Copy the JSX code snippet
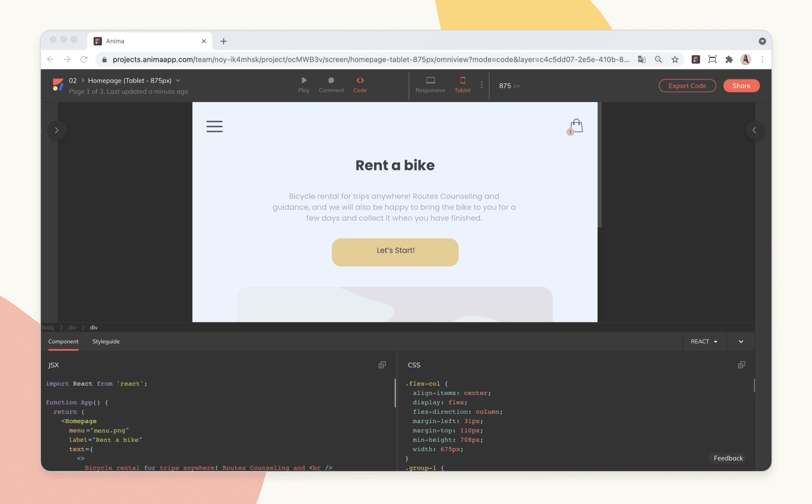812x504 pixels. [x=382, y=365]
